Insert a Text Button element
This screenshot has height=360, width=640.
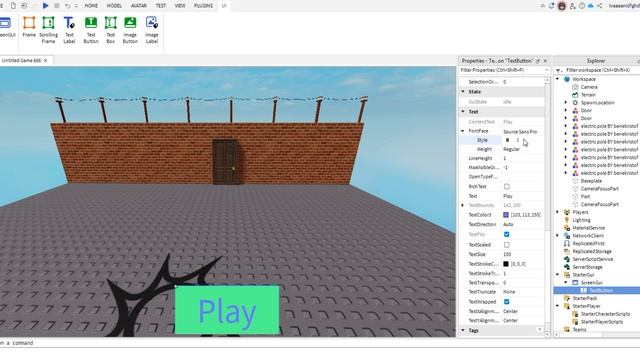click(91, 29)
